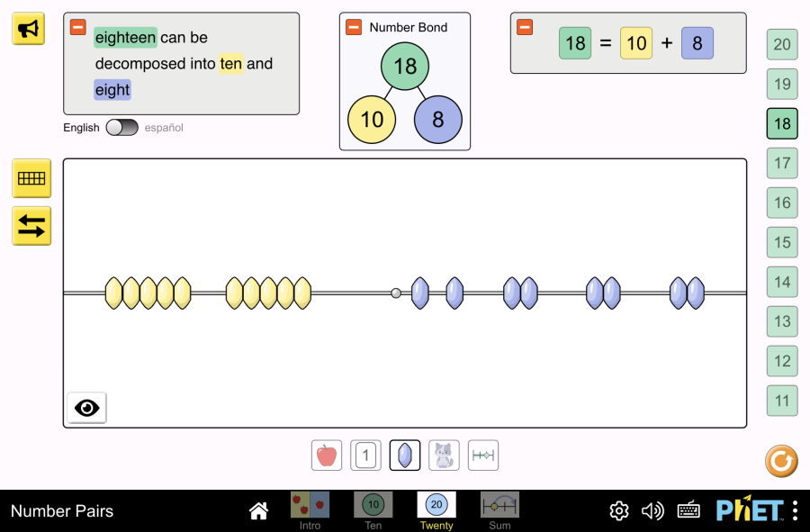Collapse the equation 18 = 10 + 8 panel
The image size is (810, 532).
525,27
